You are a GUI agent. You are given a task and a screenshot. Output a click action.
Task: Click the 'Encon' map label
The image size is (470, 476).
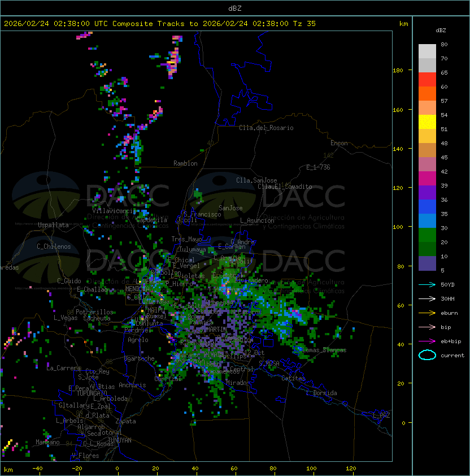[339, 143]
